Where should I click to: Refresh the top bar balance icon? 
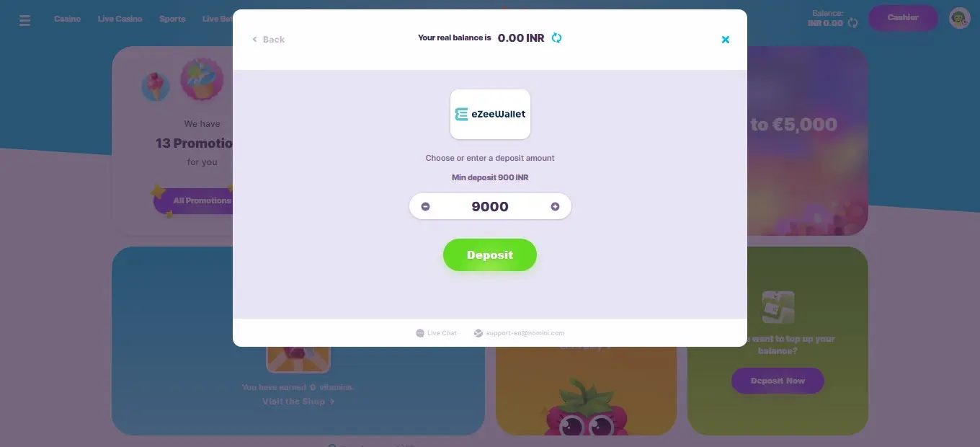pyautogui.click(x=853, y=23)
